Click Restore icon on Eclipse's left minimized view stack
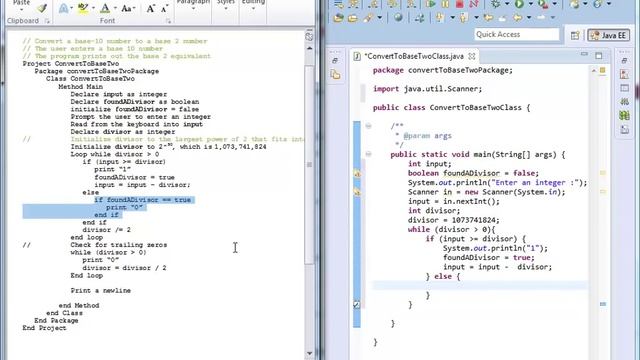Image resolution: width=640 pixels, height=360 pixels. click(x=335, y=61)
